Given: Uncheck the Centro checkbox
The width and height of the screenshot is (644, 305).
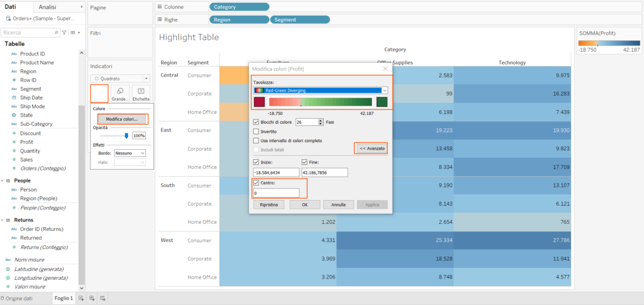Looking at the screenshot, I should point(255,183).
